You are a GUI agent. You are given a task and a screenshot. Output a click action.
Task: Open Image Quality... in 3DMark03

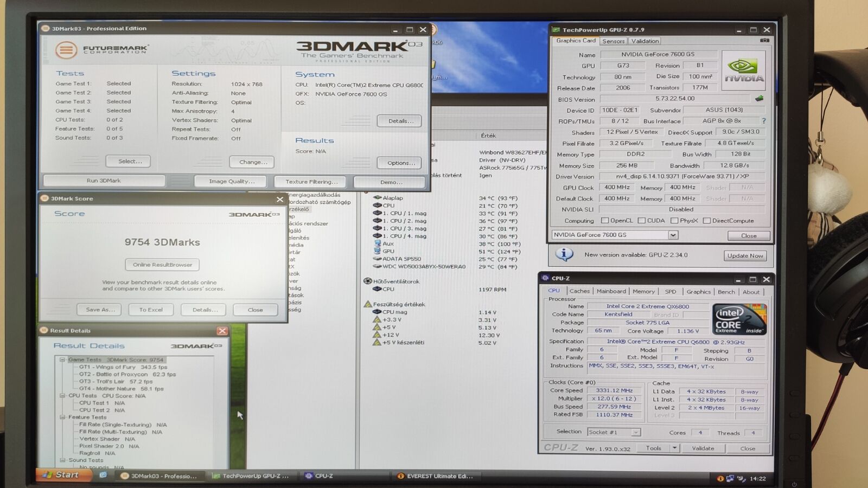click(231, 181)
